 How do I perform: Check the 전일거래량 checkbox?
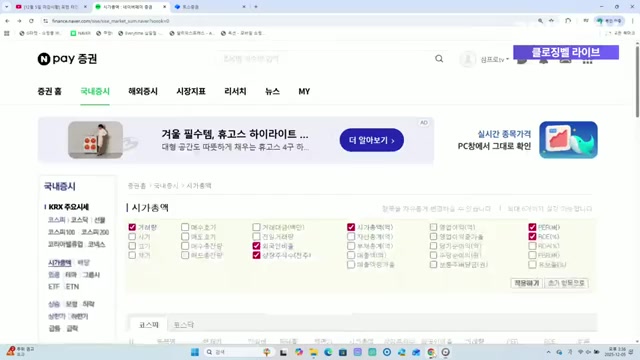point(256,236)
